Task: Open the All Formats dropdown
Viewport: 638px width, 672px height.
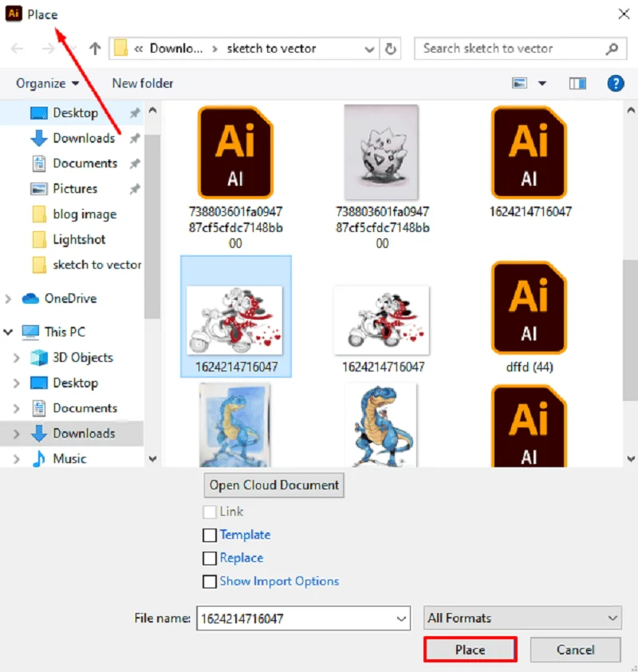Action: tap(522, 618)
